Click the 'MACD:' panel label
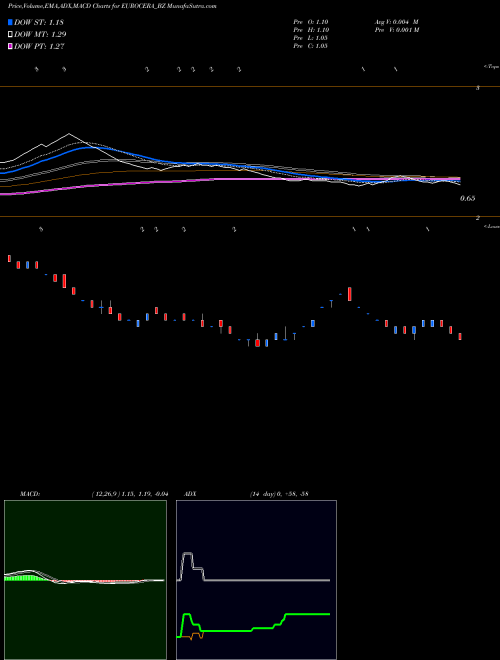 click(30, 494)
